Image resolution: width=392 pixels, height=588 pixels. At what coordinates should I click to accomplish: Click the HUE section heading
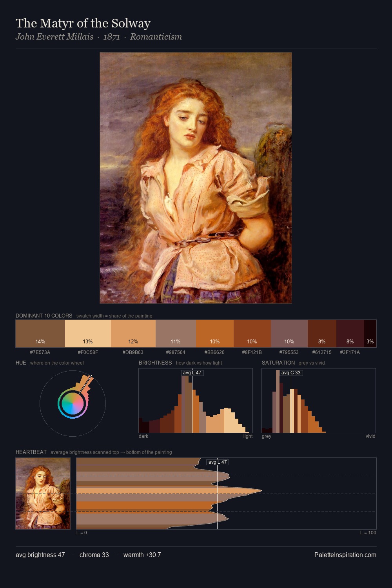(21, 363)
